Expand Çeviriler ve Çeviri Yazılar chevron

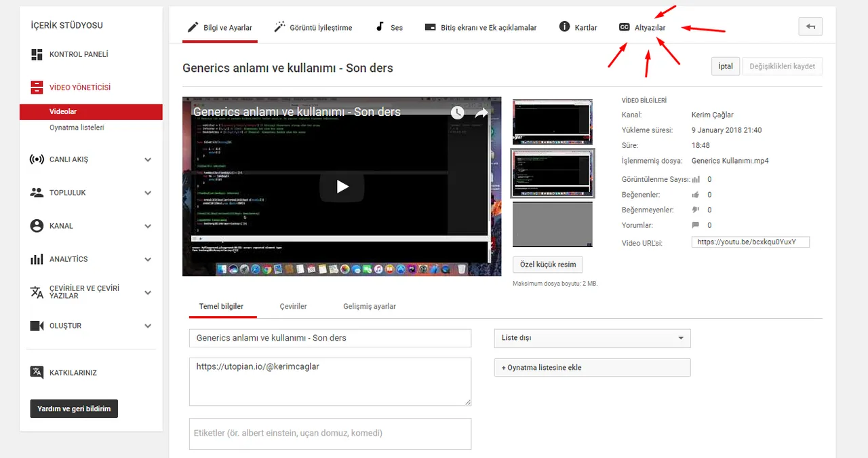148,293
